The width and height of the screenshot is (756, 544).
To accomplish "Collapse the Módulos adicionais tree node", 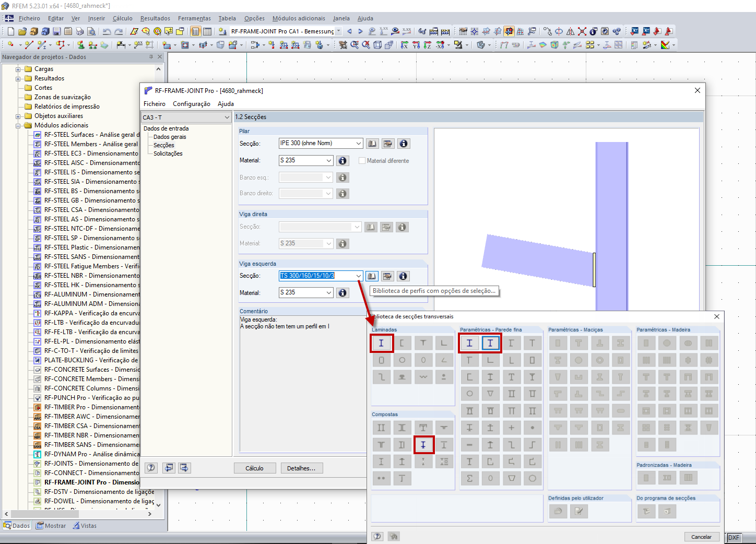I will point(18,125).
